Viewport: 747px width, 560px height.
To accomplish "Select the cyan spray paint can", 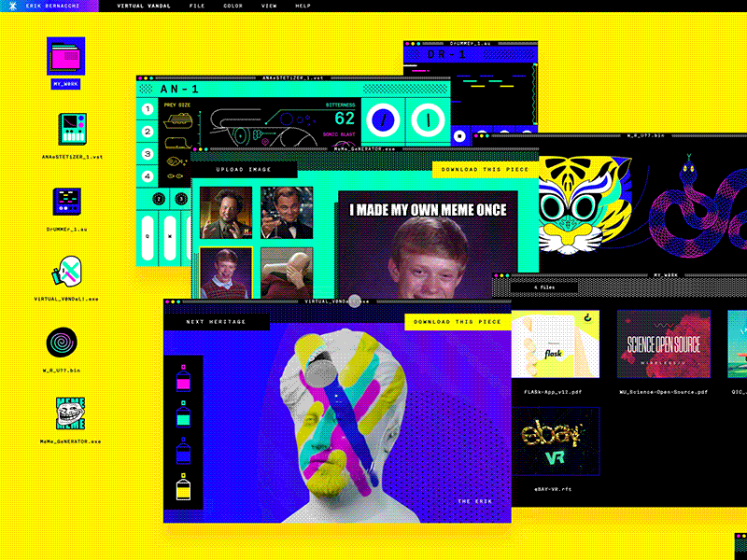I will [x=183, y=413].
